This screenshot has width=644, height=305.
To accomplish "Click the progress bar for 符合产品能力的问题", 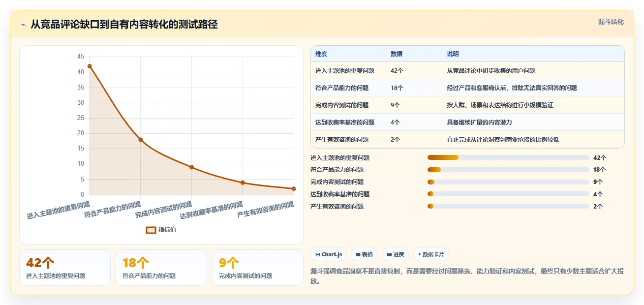I will [x=508, y=170].
